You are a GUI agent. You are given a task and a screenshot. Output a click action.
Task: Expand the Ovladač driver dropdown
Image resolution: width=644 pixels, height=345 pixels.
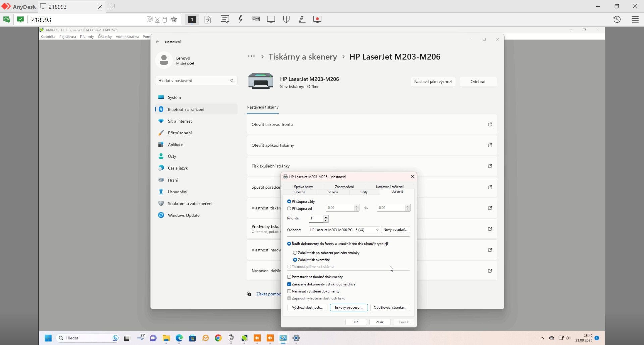377,230
